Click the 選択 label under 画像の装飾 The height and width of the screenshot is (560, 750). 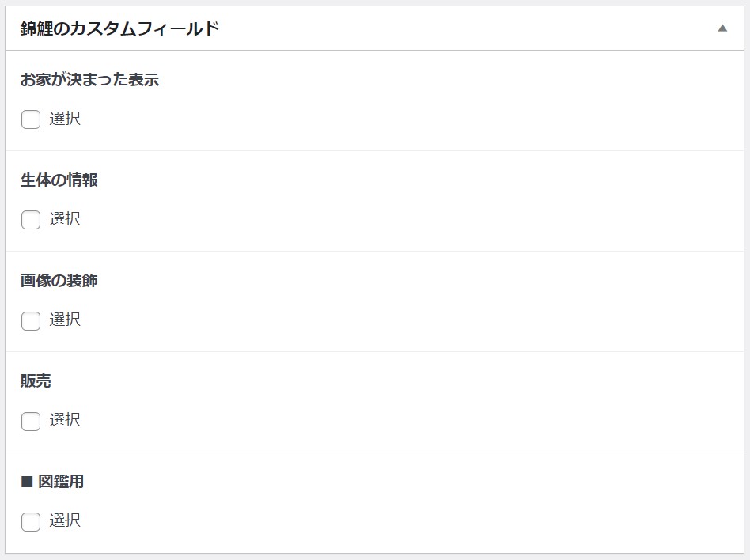tap(65, 320)
